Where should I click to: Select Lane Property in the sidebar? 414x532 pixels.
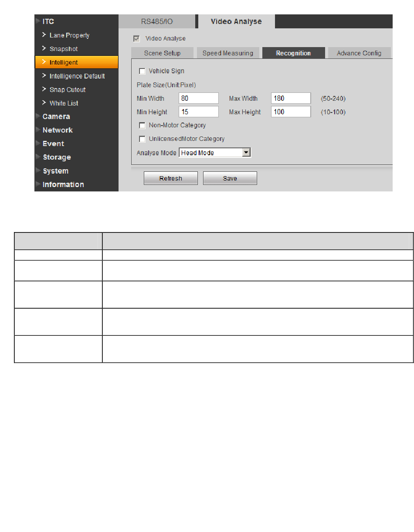[69, 35]
